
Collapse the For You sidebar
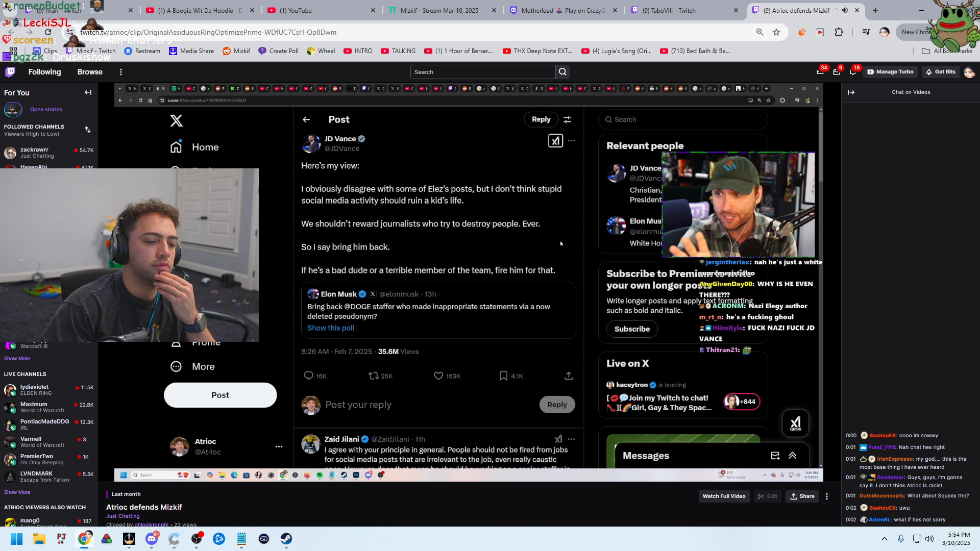tap(88, 92)
